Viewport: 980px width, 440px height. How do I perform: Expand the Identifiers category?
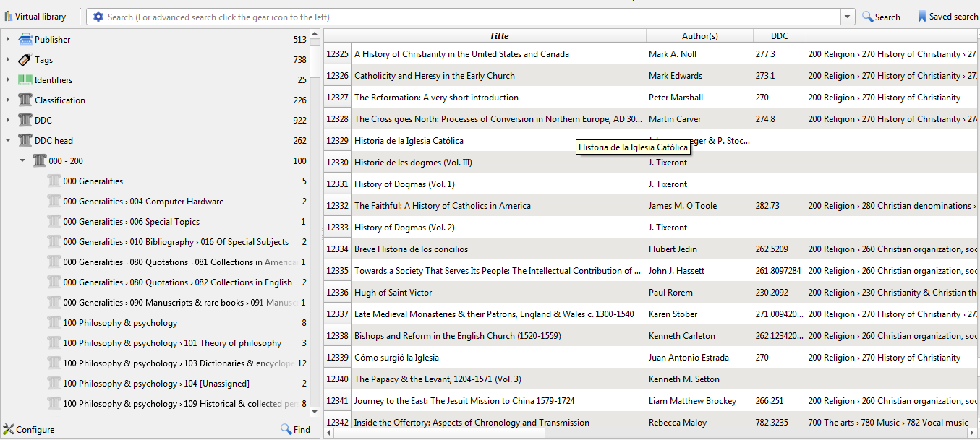coord(8,80)
